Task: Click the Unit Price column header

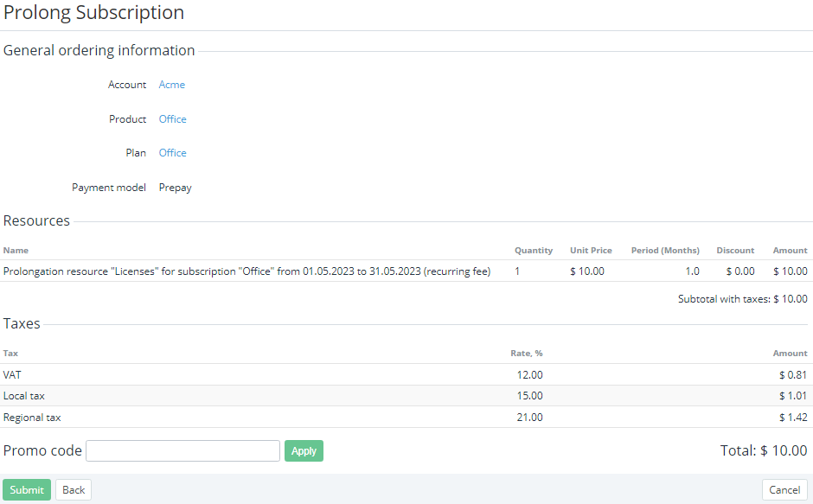Action: coord(591,251)
